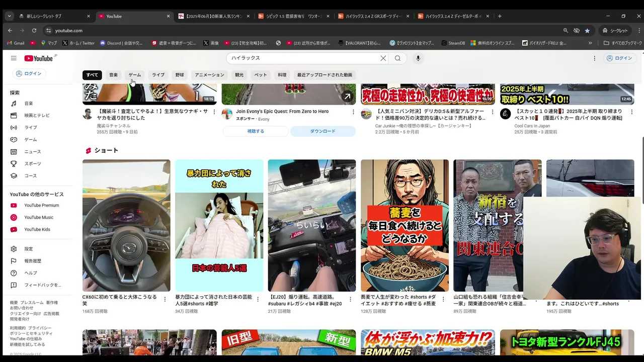Go back with the browser back arrow
Viewport: 644px width, 362px height.
[10, 31]
